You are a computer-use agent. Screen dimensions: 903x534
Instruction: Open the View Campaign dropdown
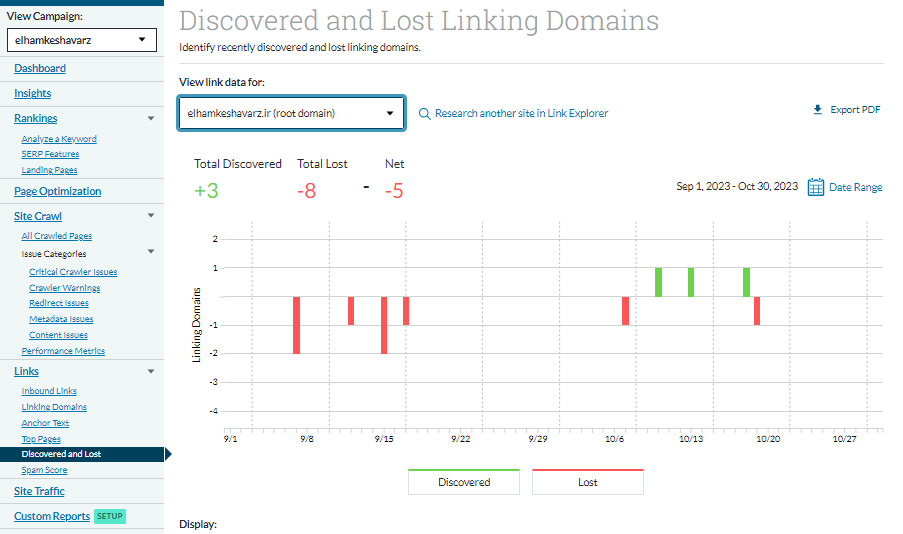coord(81,40)
